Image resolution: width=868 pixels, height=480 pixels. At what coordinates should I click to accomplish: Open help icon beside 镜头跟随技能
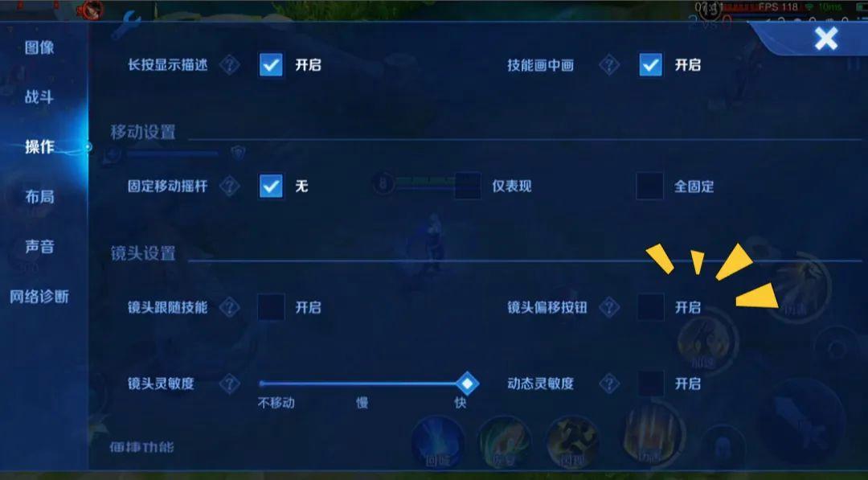tap(229, 307)
